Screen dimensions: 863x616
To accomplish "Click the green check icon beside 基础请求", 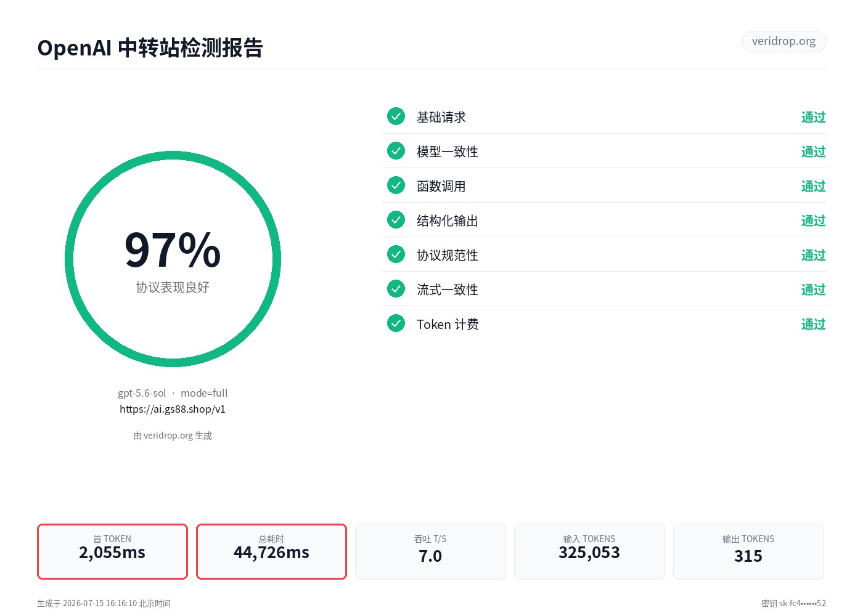I will [x=396, y=116].
